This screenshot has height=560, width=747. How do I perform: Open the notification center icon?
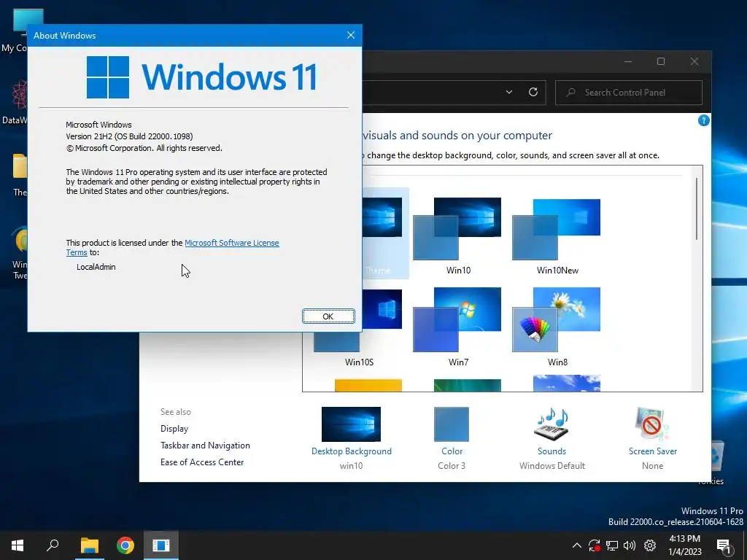click(x=724, y=545)
